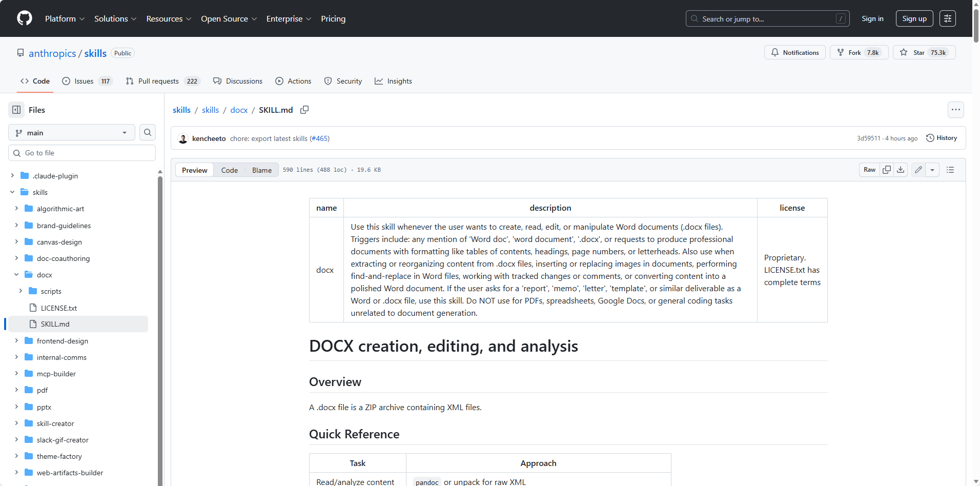
Task: Switch to the Blame view
Action: pos(261,170)
